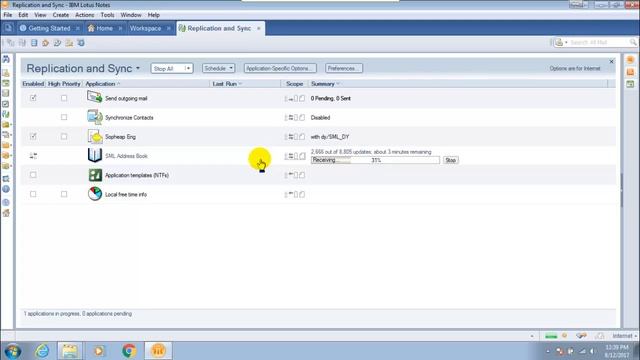Click the Application templates (NTFs) icon

(x=95, y=175)
